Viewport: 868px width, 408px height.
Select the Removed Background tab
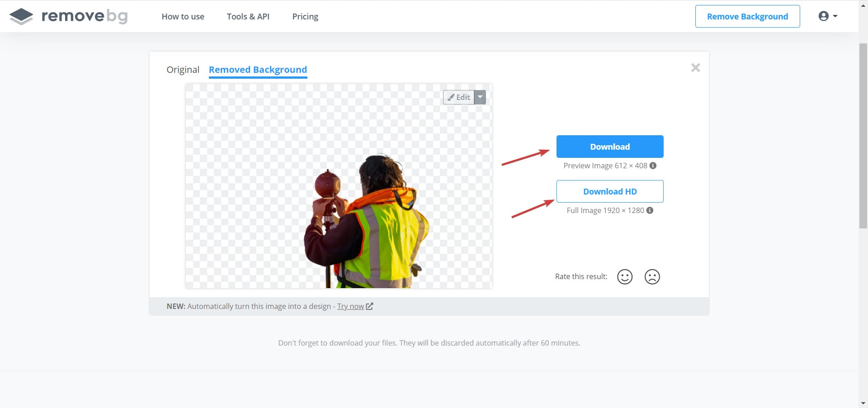[258, 70]
